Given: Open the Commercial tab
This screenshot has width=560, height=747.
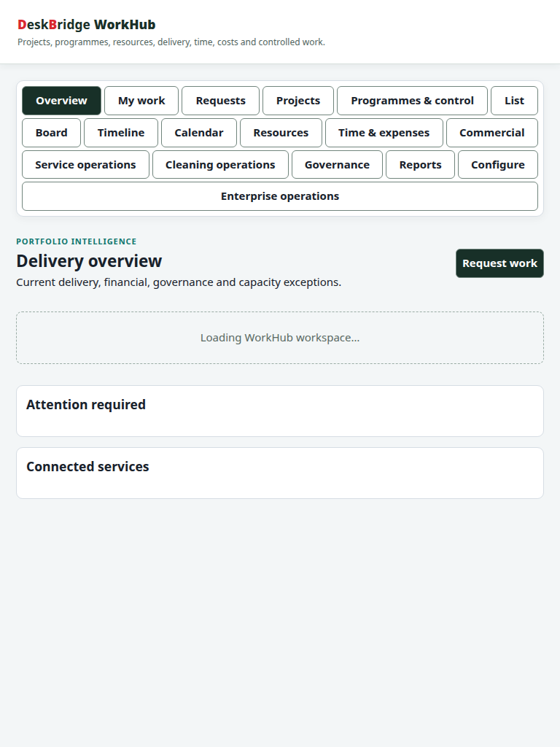Looking at the screenshot, I should point(492,133).
